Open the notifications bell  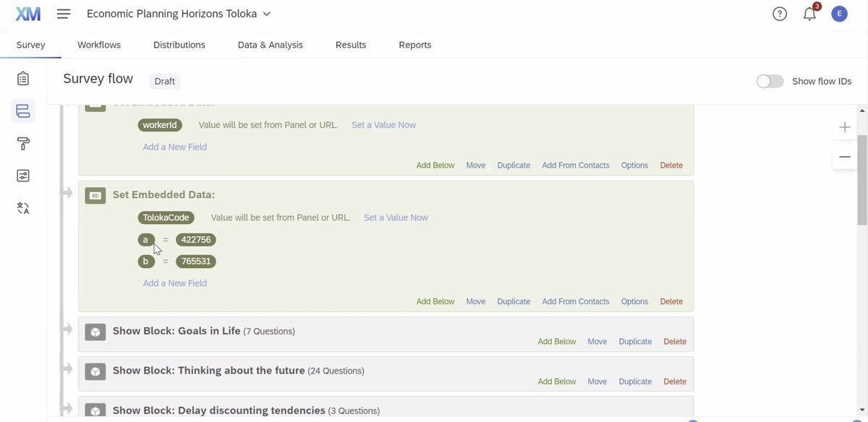click(x=810, y=14)
